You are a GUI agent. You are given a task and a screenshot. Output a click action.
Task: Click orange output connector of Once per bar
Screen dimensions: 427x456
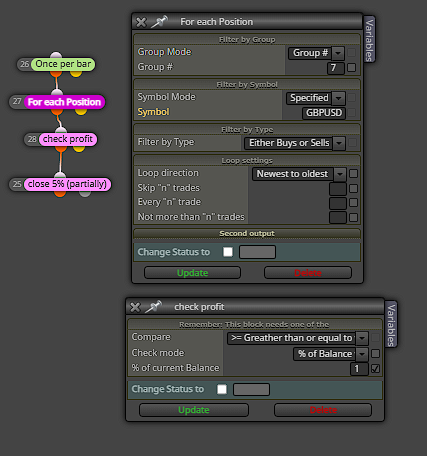56,73
